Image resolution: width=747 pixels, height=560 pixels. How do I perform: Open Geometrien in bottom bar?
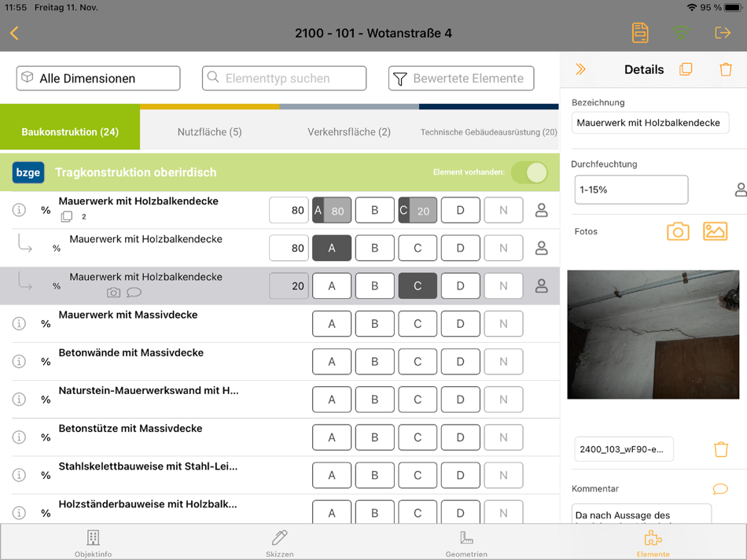(x=466, y=543)
